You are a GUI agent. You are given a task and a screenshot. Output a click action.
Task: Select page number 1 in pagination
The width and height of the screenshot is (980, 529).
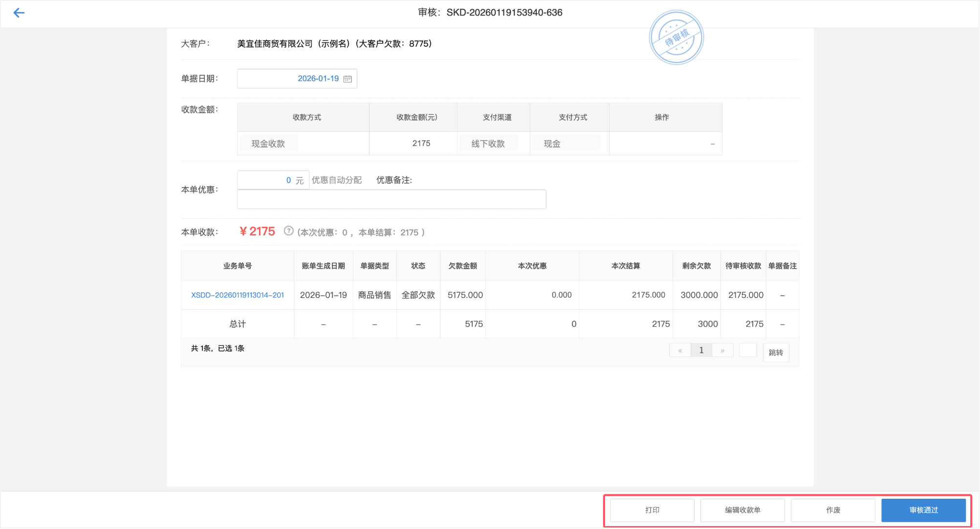tap(701, 350)
